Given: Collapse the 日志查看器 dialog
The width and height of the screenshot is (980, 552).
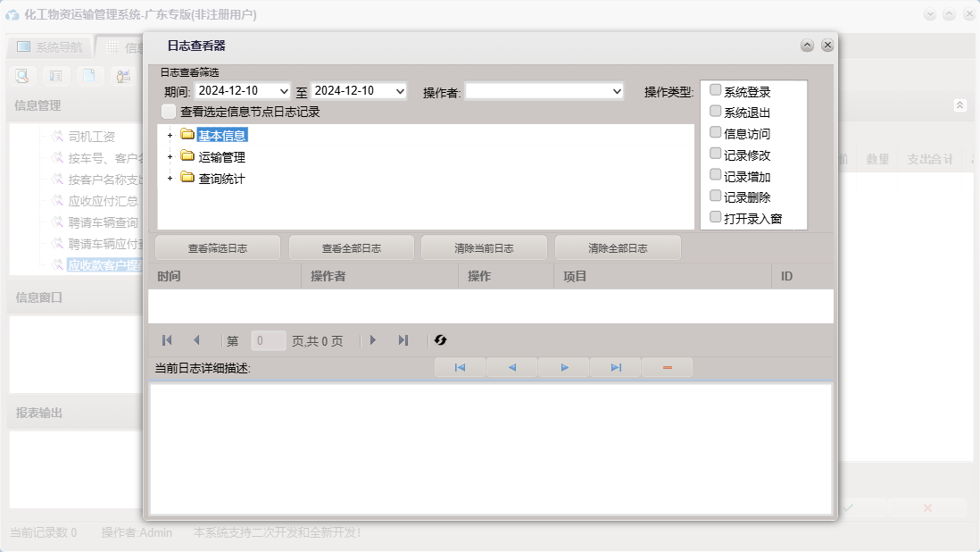Looking at the screenshot, I should (807, 45).
